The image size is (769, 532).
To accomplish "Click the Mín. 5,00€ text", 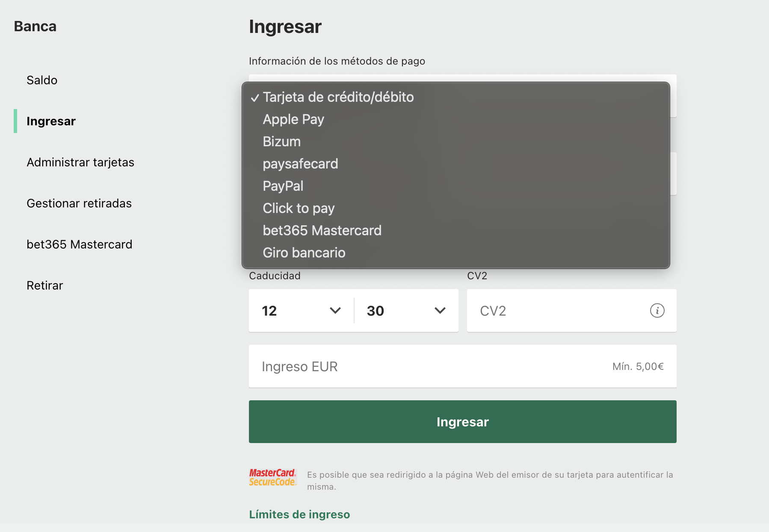I will 638,366.
